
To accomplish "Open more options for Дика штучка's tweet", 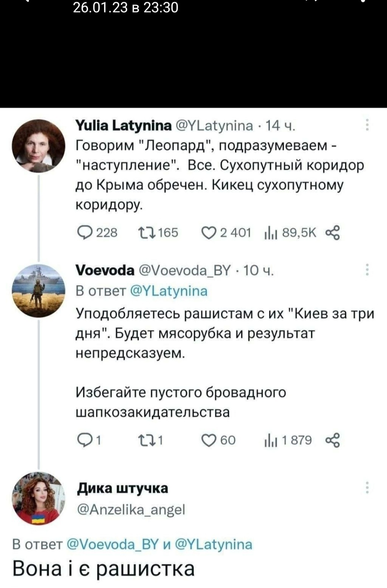I will pos(367,488).
